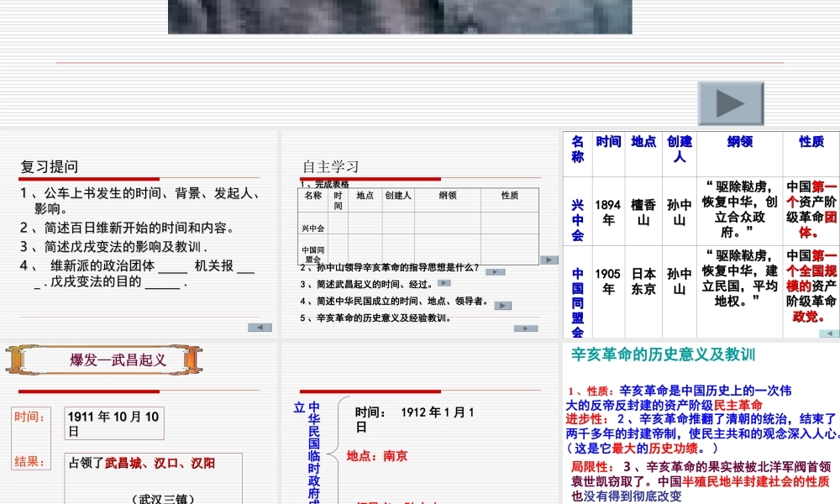Click arrow after question 2 about 指导思想
The image size is (840, 504).
(x=495, y=272)
